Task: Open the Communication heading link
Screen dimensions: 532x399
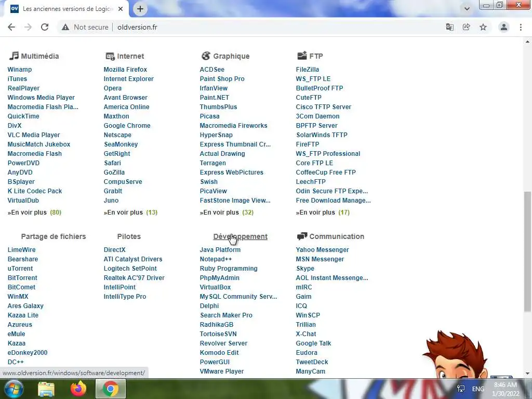Action: pyautogui.click(x=337, y=236)
